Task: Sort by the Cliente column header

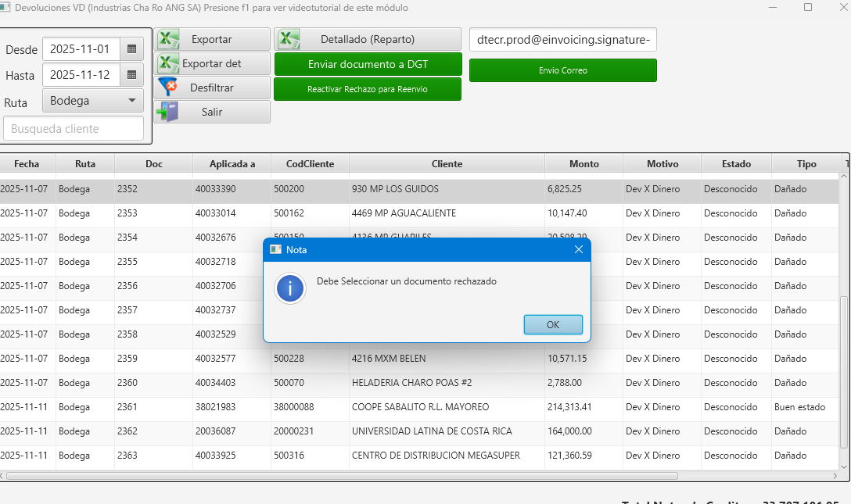Action: click(447, 164)
